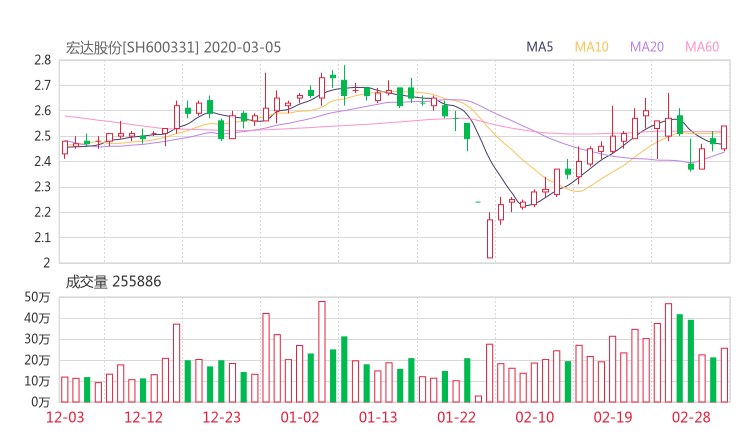Click the 2.1 price axis value
This screenshot has width=740, height=440.
click(42, 237)
